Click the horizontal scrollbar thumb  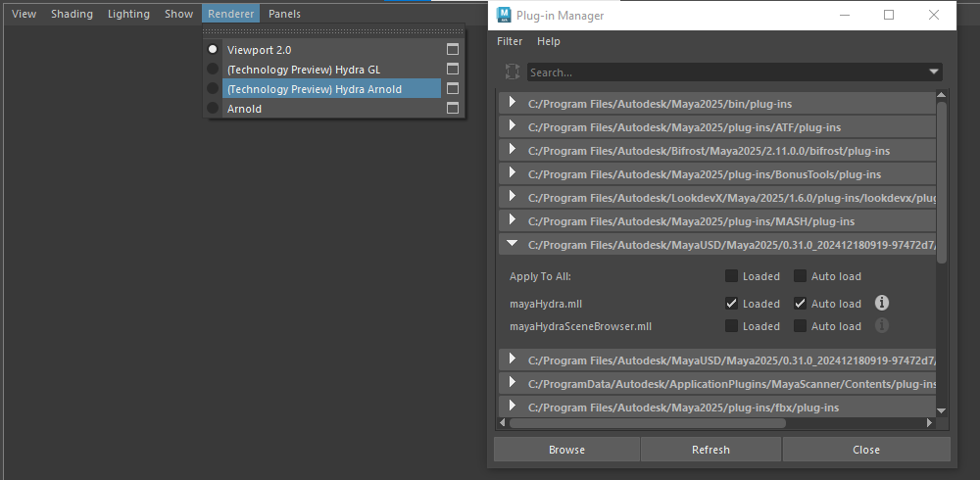[647, 422]
